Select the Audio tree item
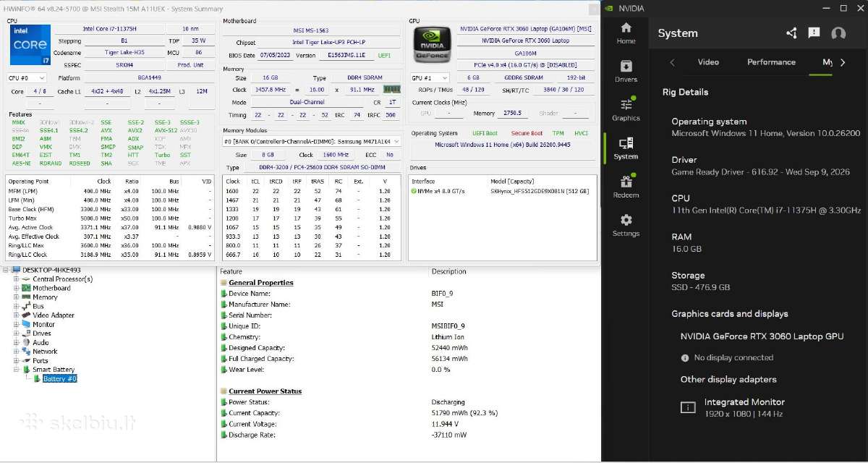This screenshot has width=868, height=463. pyautogui.click(x=41, y=342)
